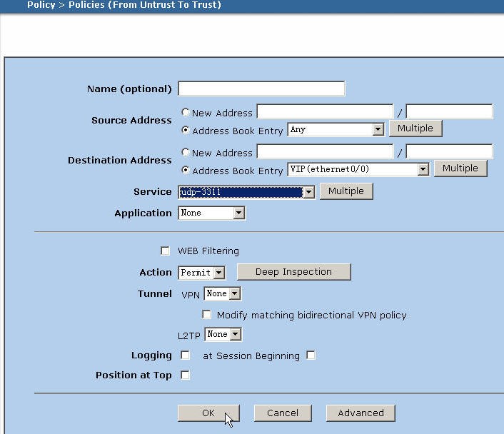Enable the Position at Top checkbox

tap(185, 375)
